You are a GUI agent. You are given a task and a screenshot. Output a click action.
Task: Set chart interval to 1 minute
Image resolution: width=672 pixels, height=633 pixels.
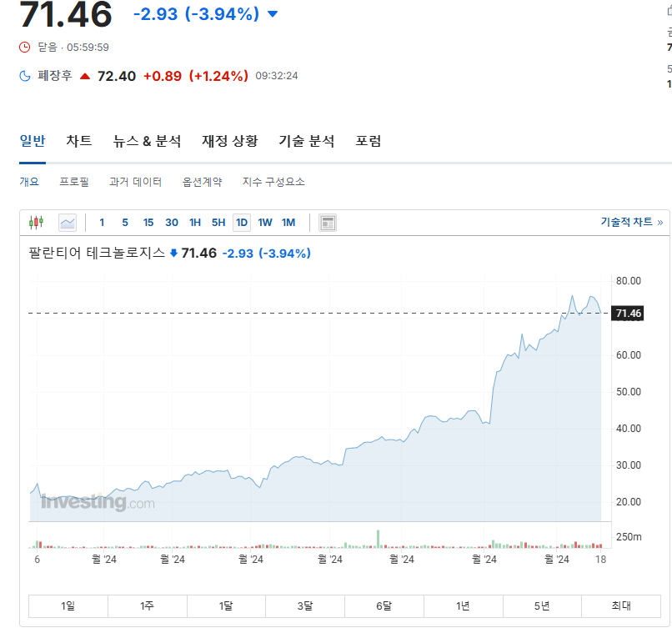click(x=102, y=223)
